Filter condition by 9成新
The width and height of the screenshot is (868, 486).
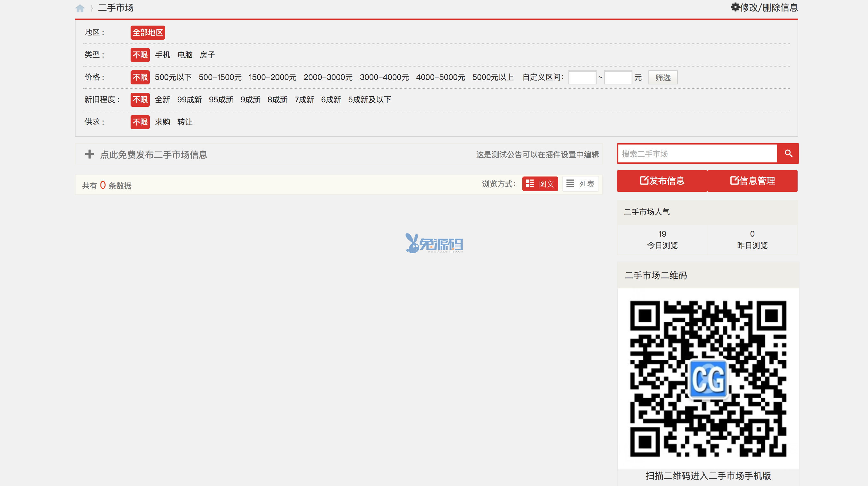tap(250, 100)
